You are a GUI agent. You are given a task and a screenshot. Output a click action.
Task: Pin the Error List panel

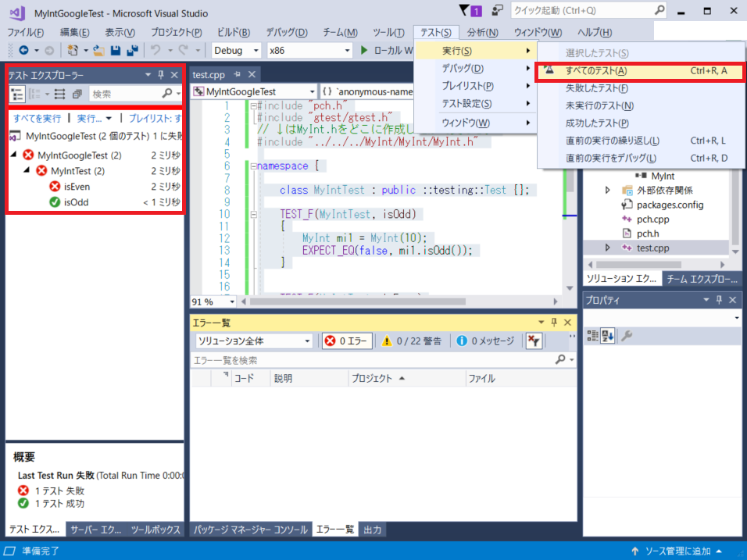pyautogui.click(x=554, y=323)
